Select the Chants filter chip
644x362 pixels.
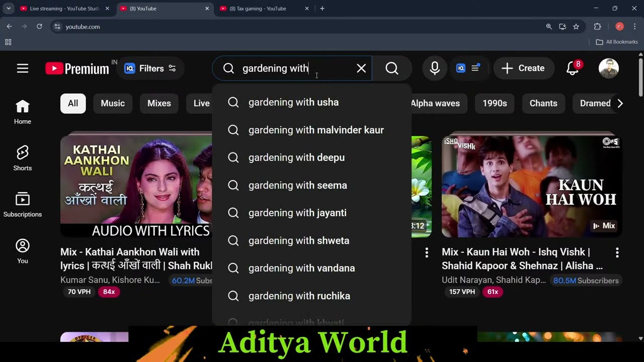coord(543,103)
